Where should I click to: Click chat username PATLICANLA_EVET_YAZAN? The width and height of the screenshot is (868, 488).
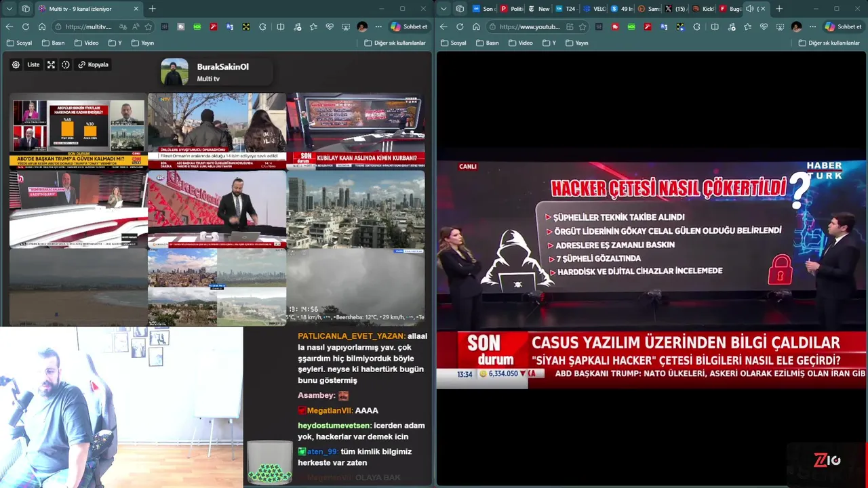tap(352, 336)
